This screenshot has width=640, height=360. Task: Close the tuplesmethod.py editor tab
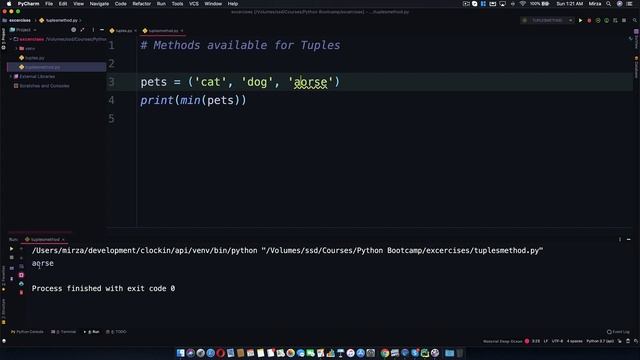coord(182,31)
